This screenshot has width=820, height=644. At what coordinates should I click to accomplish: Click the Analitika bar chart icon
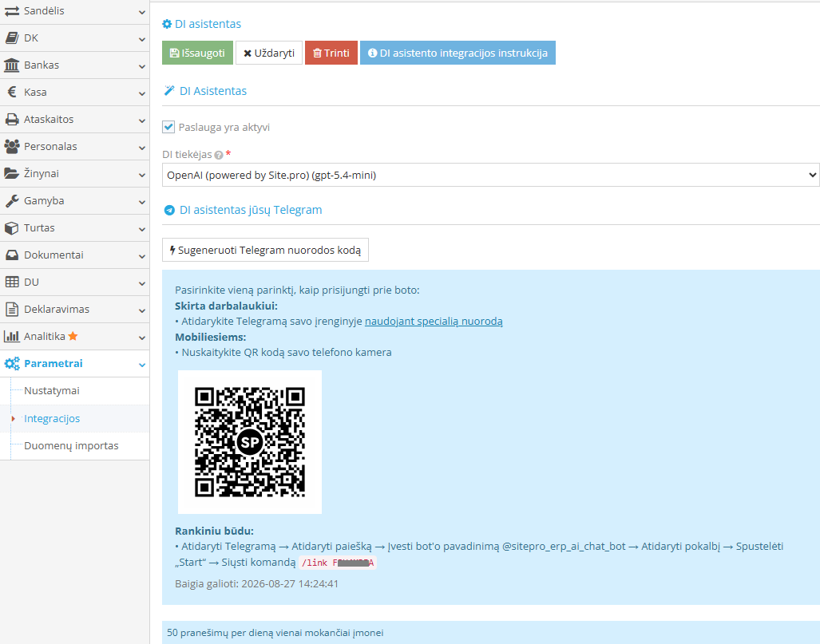click(11, 337)
